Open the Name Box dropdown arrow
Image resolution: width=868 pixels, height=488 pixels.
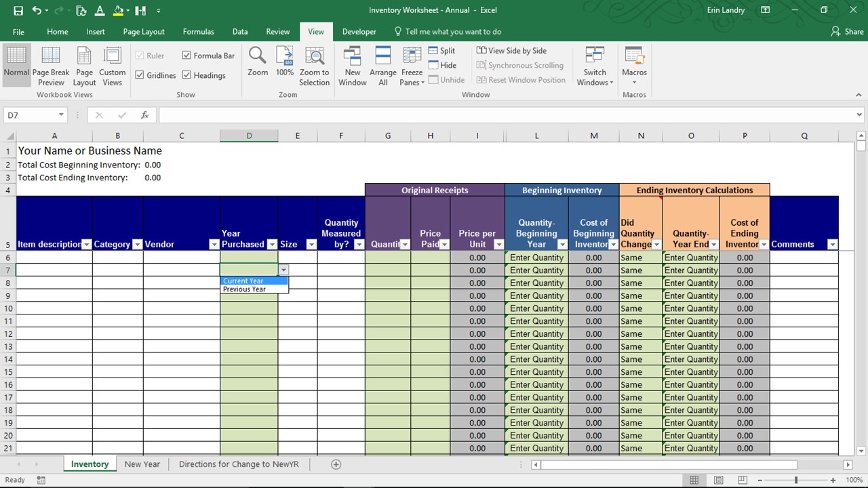coord(61,115)
